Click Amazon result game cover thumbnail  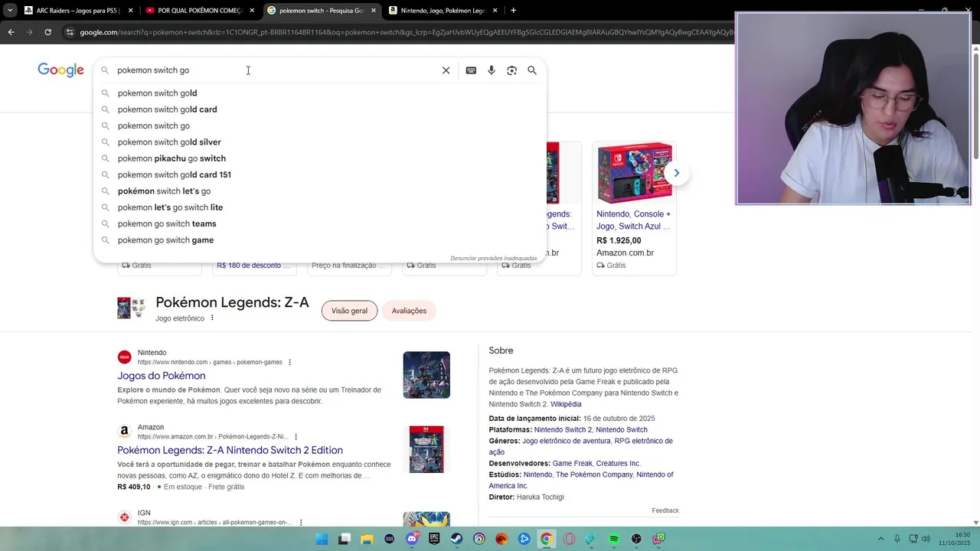click(426, 449)
